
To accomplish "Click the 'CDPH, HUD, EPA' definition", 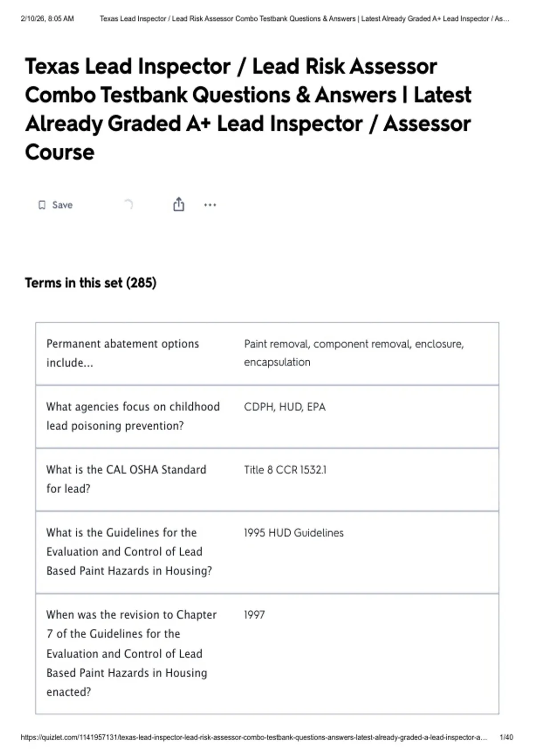I will click(x=285, y=407).
